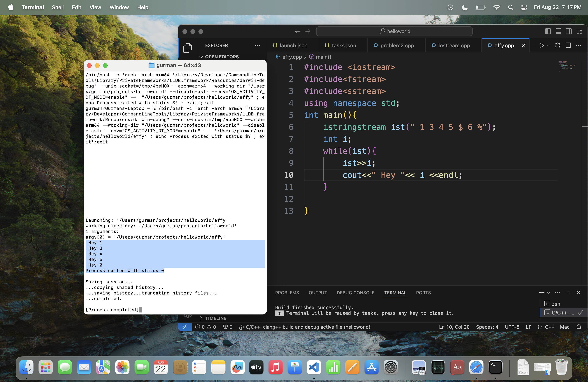The width and height of the screenshot is (588, 382).
Task: Close the terminal panel
Action: click(578, 292)
